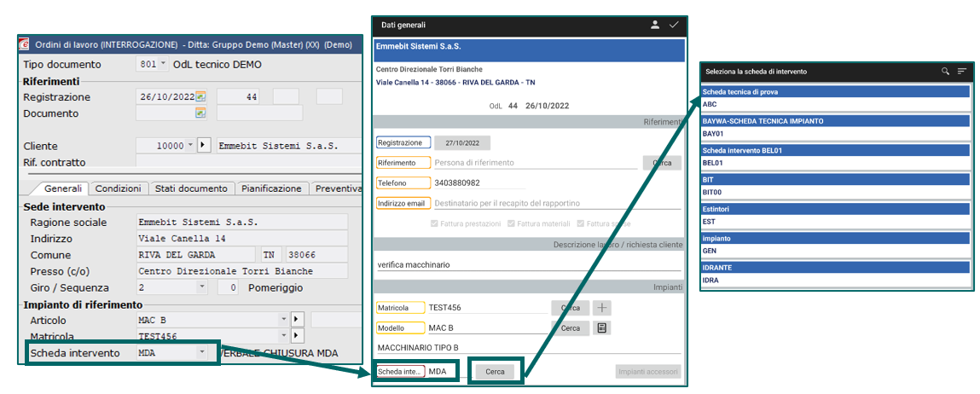Switch to the Stati documento tab
The width and height of the screenshot is (980, 394).
pyautogui.click(x=191, y=188)
